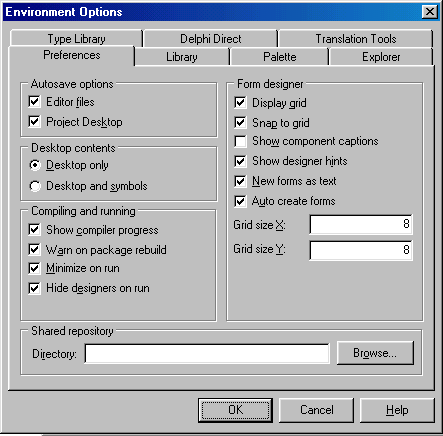
Task: Toggle Auto create forms checkbox
Action: [240, 201]
